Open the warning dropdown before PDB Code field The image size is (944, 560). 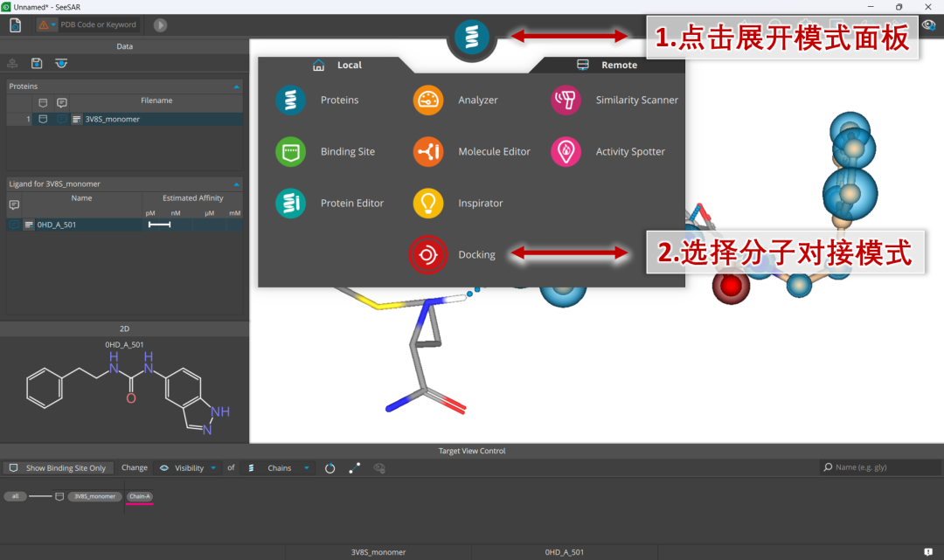[x=47, y=24]
